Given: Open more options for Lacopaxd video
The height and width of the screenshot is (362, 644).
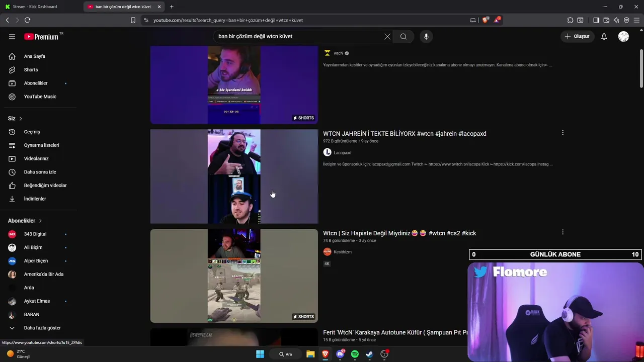Looking at the screenshot, I should tap(562, 133).
